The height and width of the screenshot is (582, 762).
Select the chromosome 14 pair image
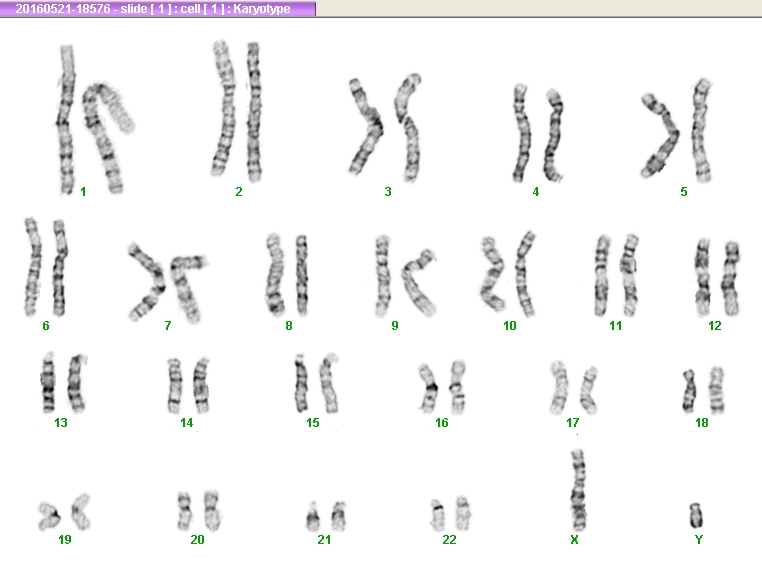(189, 386)
